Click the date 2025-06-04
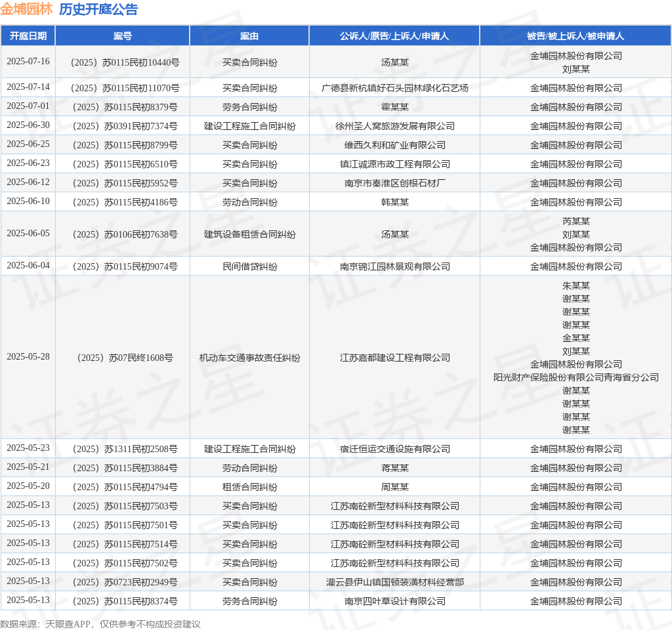672x630 pixels. [28, 265]
